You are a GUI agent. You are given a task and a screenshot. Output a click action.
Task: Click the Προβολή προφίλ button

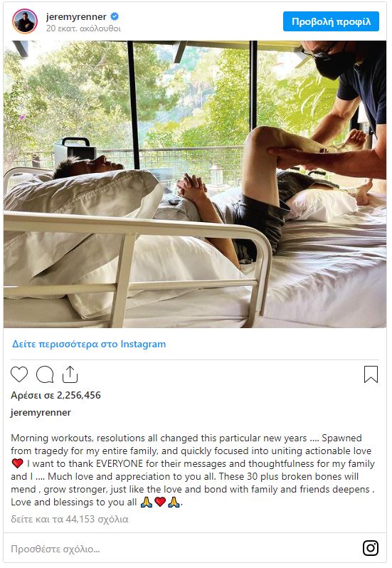(331, 21)
